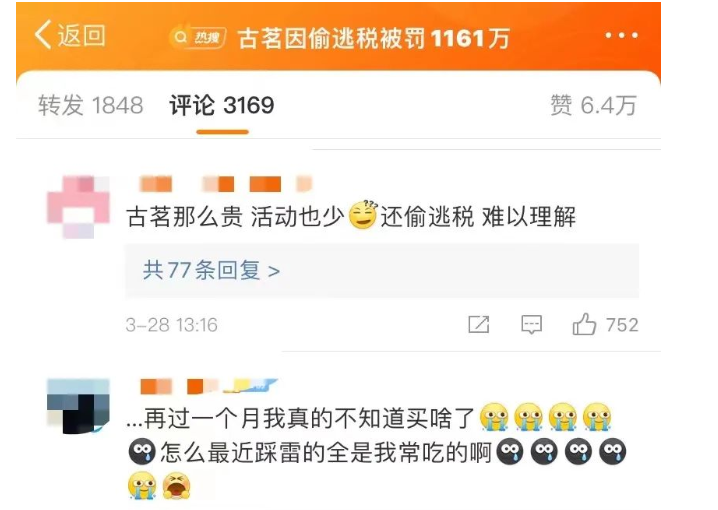Expand 共77条回复 replies thread
The image size is (718, 510).
(x=382, y=270)
